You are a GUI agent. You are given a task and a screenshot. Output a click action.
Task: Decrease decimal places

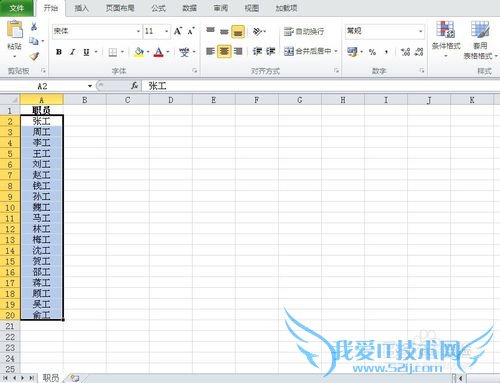point(419,52)
